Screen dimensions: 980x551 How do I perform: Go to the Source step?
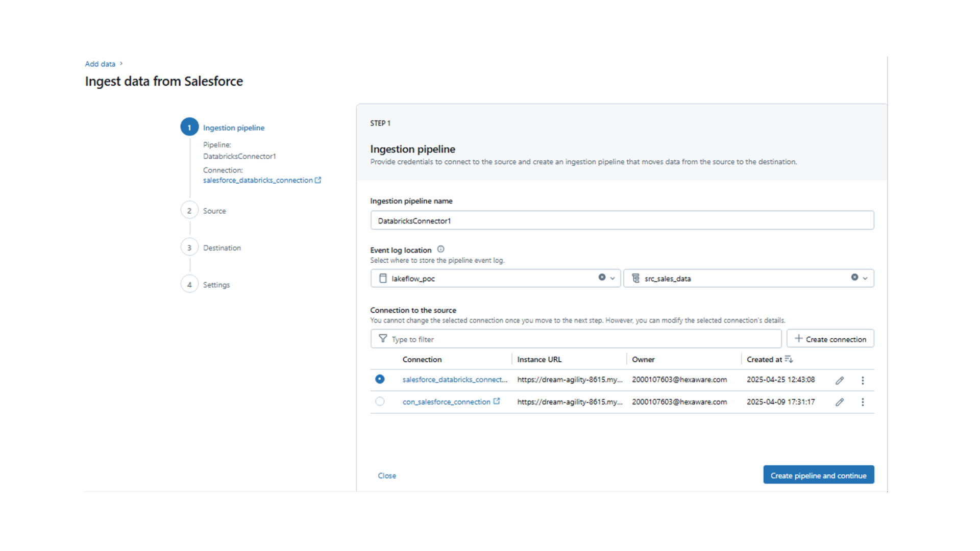[x=214, y=211]
